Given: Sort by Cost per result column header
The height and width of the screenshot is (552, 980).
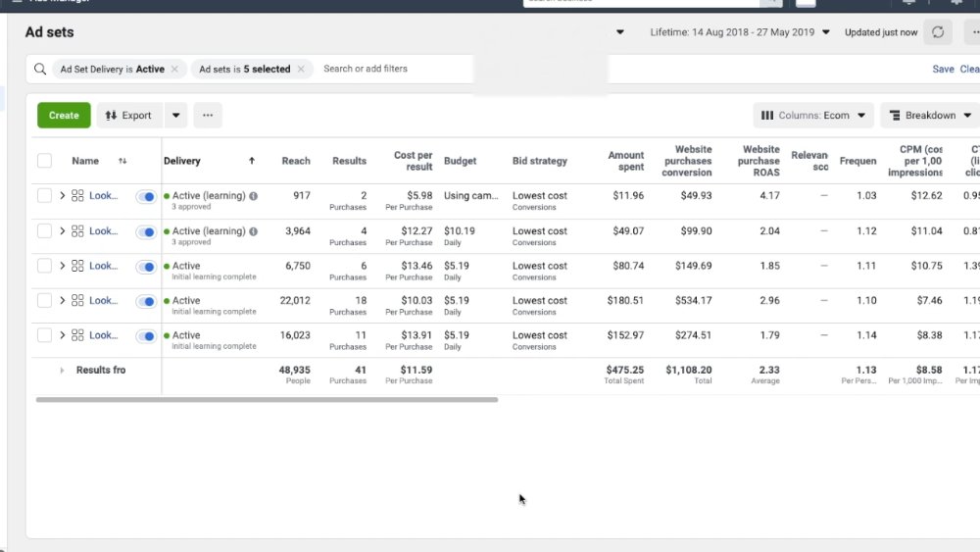Looking at the screenshot, I should pos(413,161).
